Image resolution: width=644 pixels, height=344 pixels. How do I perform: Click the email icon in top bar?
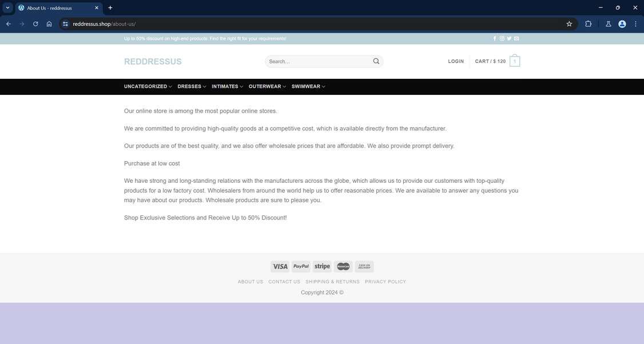pos(516,38)
